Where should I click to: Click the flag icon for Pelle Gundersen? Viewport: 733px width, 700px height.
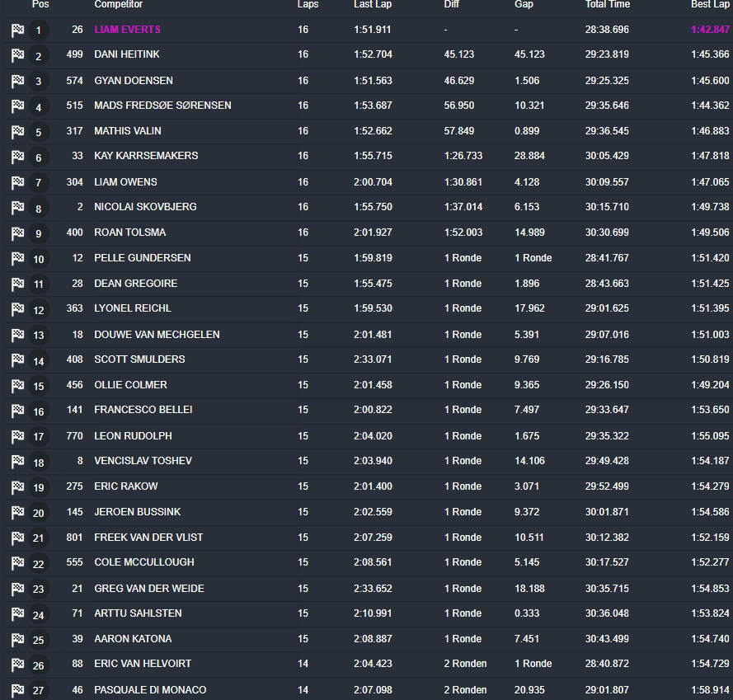tap(17, 258)
